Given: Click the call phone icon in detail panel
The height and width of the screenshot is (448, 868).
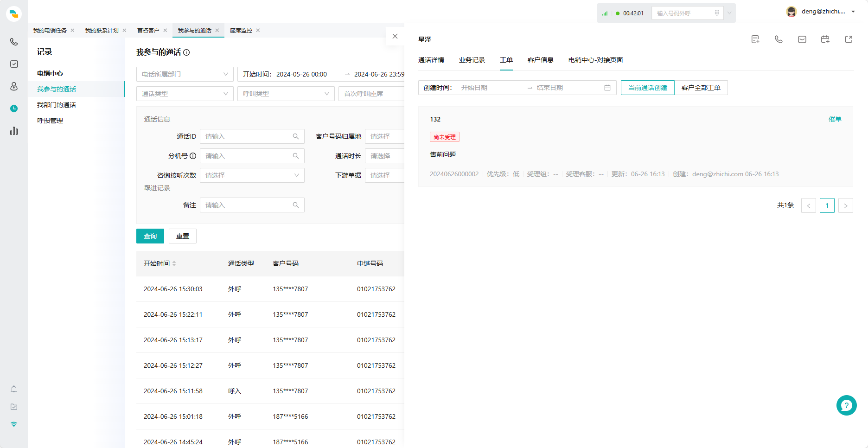Looking at the screenshot, I should tap(779, 39).
